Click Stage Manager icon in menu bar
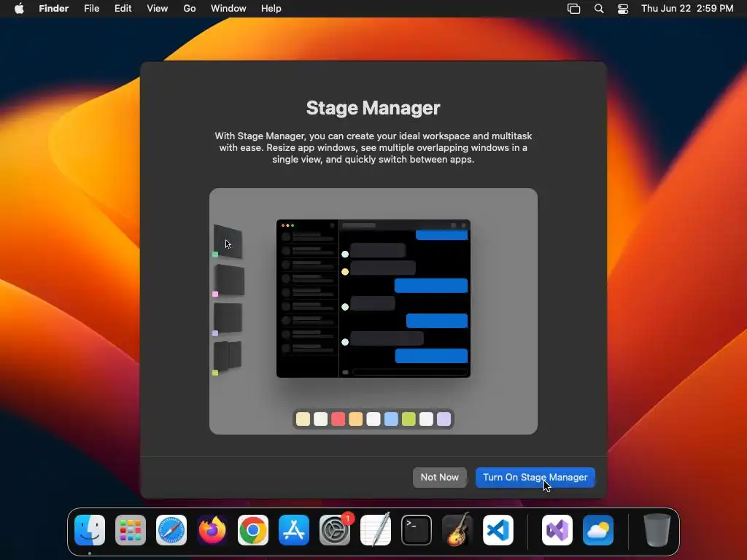This screenshot has width=747, height=560. 573,9
